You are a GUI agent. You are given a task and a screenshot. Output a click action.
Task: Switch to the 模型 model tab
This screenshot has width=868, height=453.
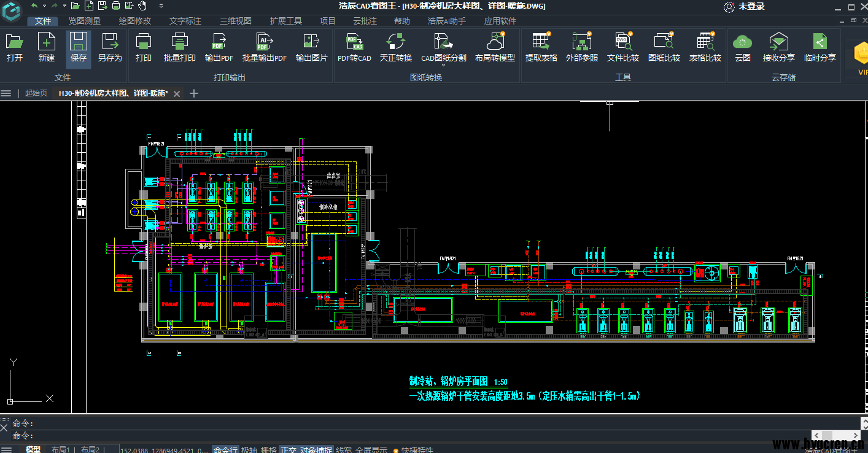(x=33, y=449)
